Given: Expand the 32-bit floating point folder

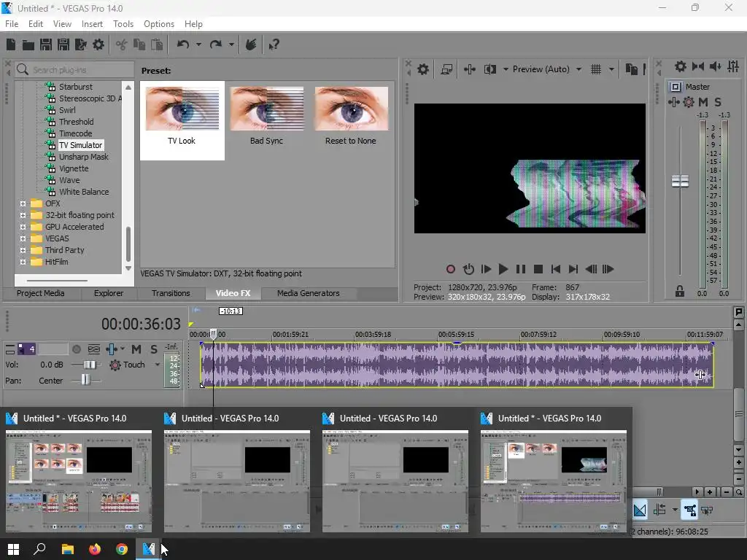Looking at the screenshot, I should [23, 215].
